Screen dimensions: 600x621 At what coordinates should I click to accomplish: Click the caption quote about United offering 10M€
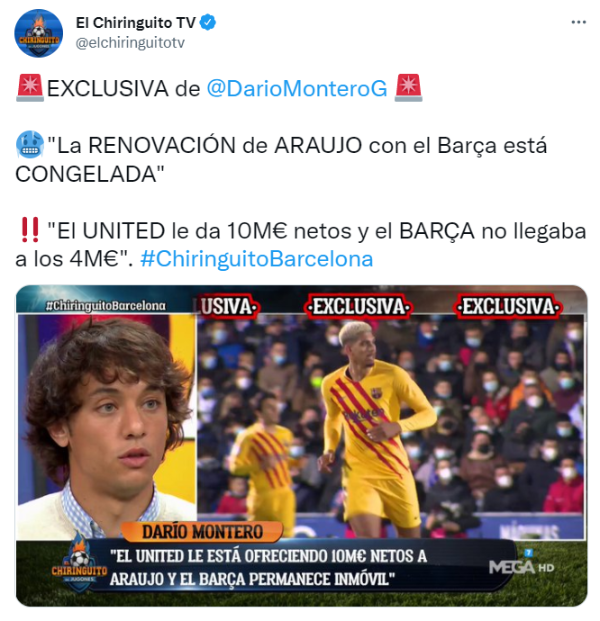coord(269,568)
